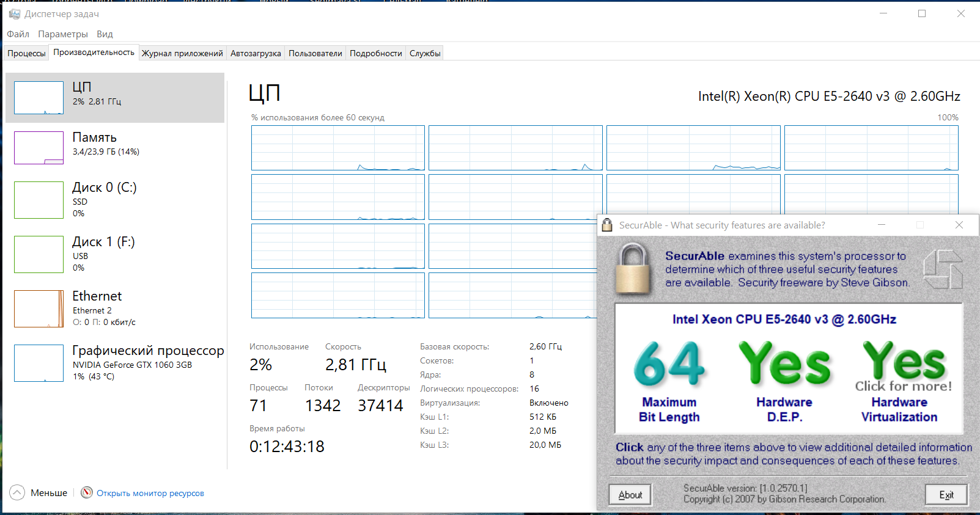Open the Ethernet performance view
This screenshot has height=515, width=980.
115,309
